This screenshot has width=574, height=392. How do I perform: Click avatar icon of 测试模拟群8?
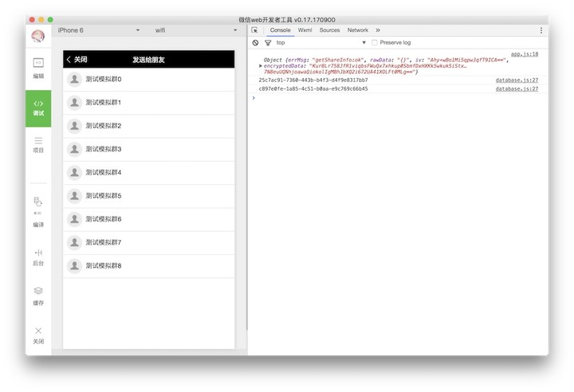click(75, 266)
